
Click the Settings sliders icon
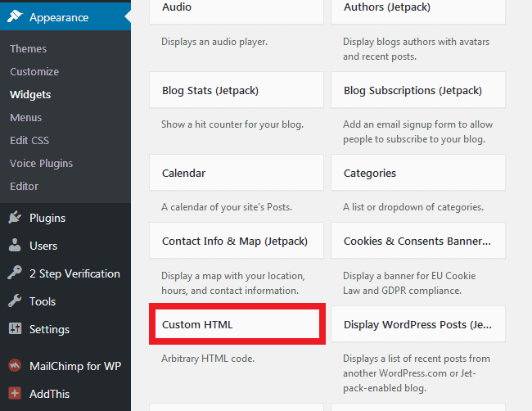[15, 328]
